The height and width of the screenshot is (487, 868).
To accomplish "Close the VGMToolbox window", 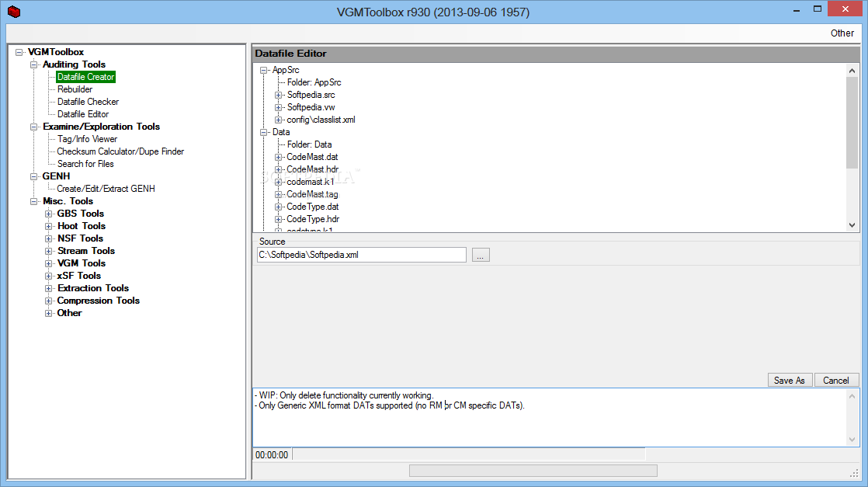I will click(x=845, y=9).
